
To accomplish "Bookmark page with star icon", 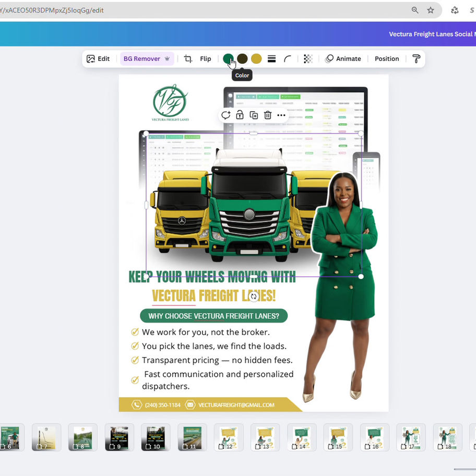I will 431,10.
